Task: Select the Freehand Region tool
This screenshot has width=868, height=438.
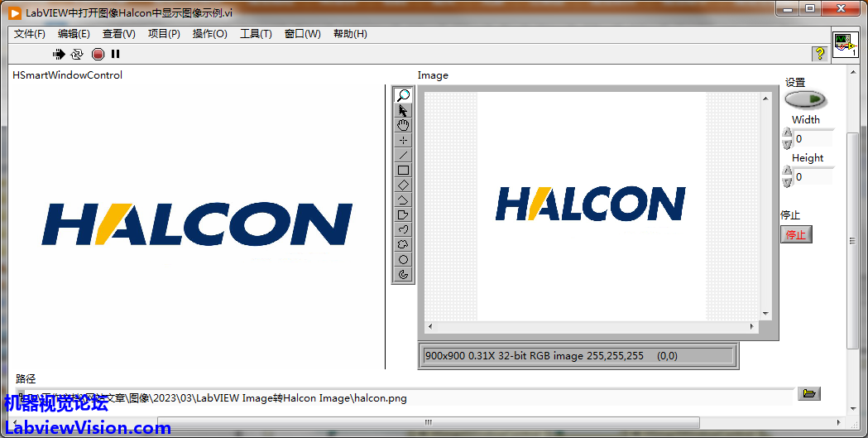Action: click(404, 244)
